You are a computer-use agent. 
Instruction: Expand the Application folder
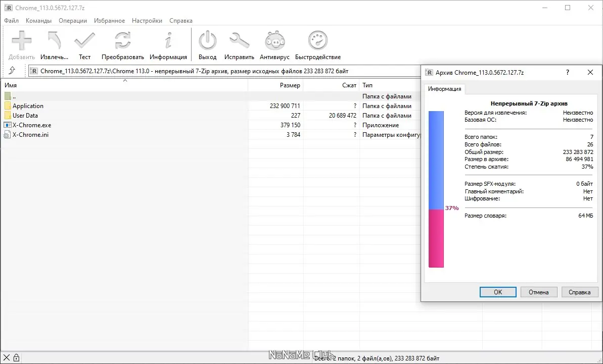28,106
